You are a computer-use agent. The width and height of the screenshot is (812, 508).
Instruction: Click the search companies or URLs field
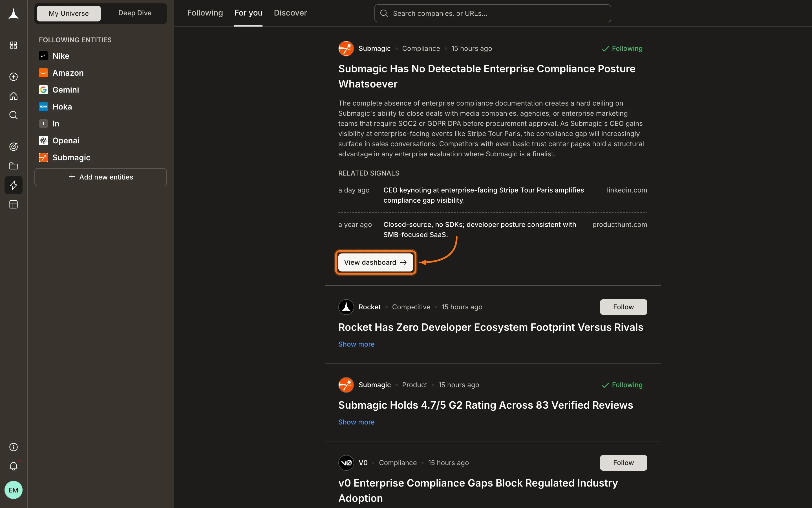pos(493,14)
